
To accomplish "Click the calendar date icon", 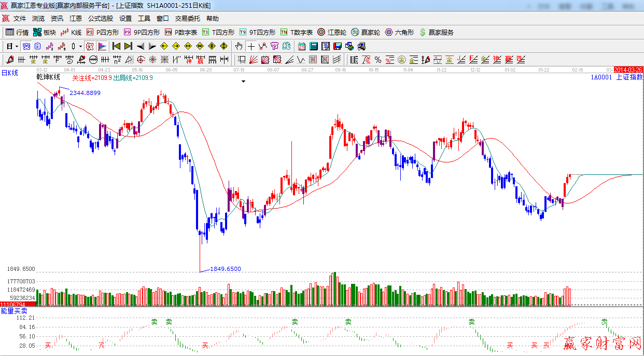I will coord(301,46).
